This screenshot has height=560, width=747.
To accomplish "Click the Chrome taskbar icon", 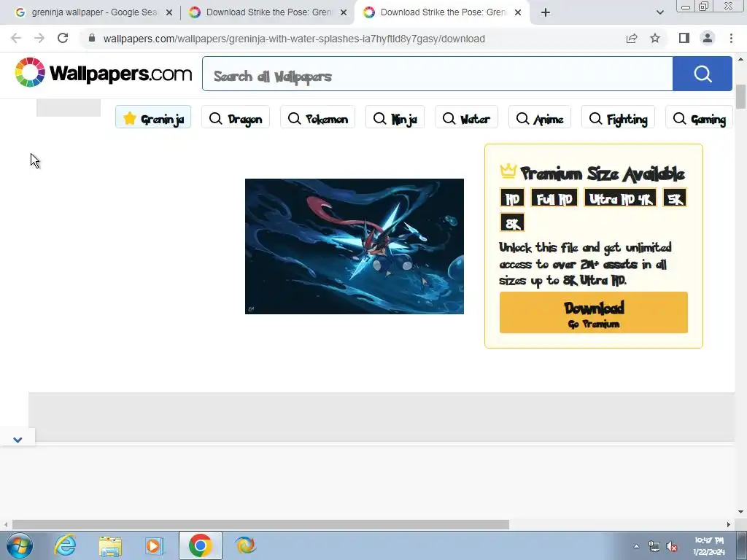I will [x=200, y=545].
